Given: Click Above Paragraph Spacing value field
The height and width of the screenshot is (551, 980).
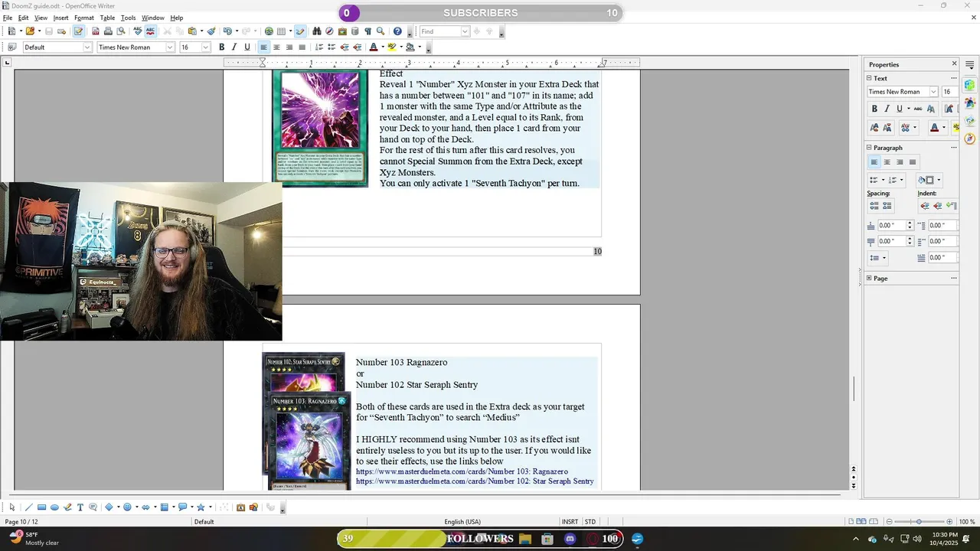Looking at the screenshot, I should 891,225.
